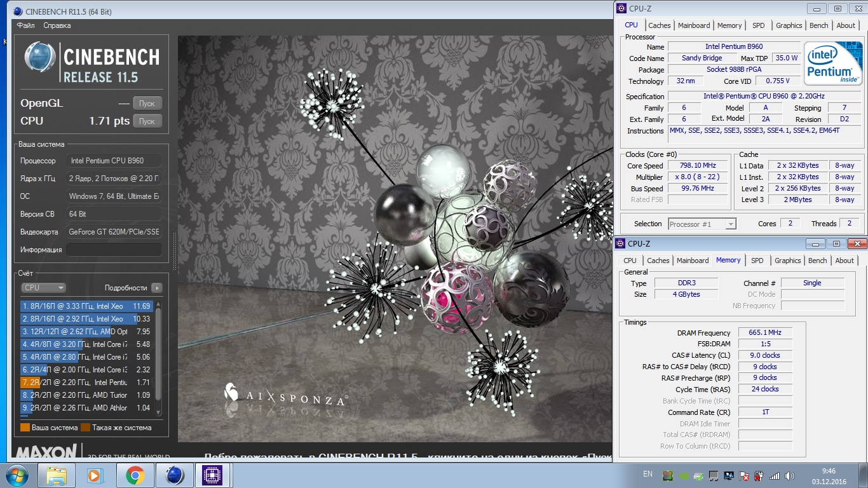The height and width of the screenshot is (488, 868).
Task: Open Graphics tab in upper CPU-Z window
Action: (x=789, y=25)
